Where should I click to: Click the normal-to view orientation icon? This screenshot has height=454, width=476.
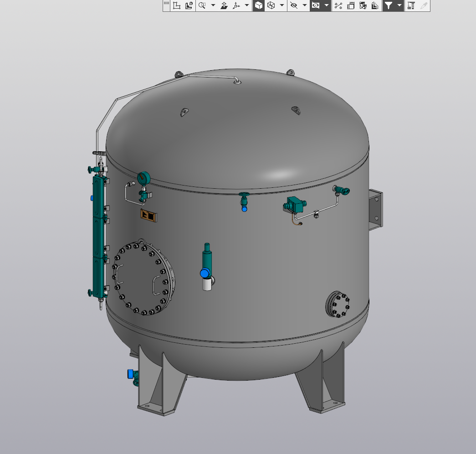(224, 5)
